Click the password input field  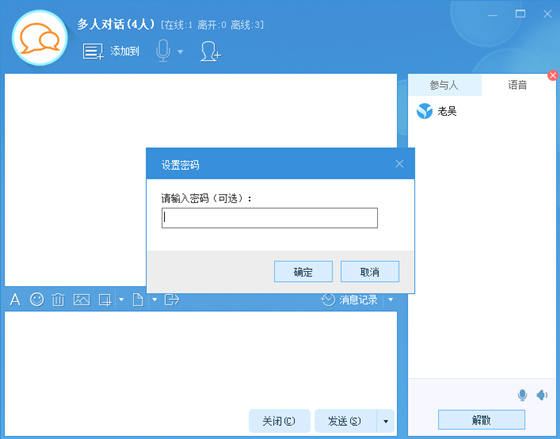(x=270, y=218)
